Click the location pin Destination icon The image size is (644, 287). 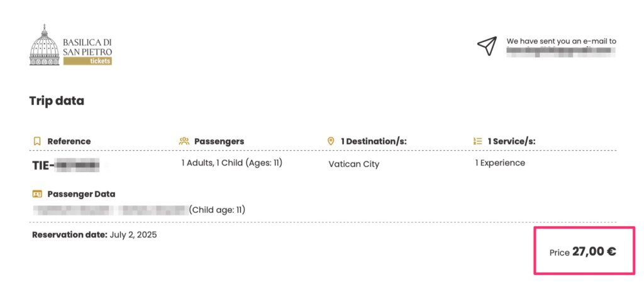pyautogui.click(x=331, y=141)
